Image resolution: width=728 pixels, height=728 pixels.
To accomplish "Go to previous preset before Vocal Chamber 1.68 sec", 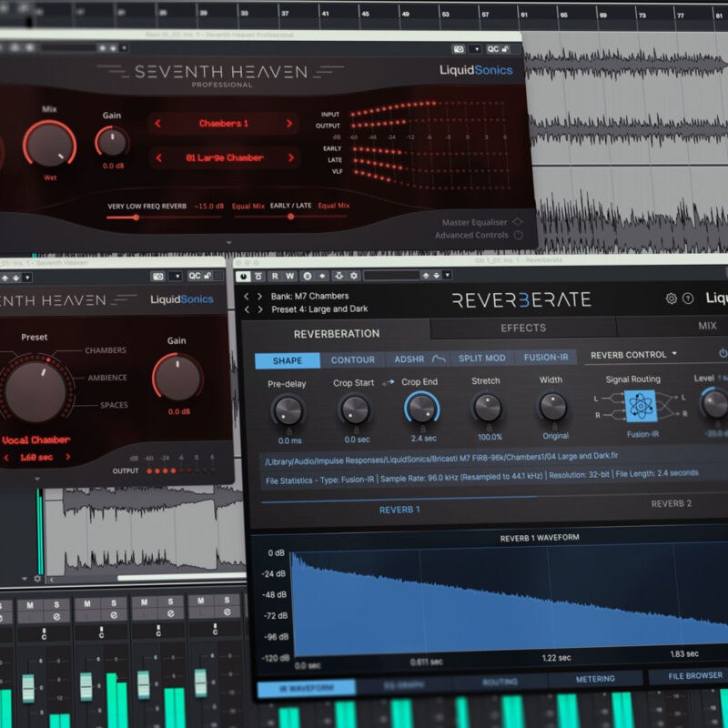I will pos(6,458).
